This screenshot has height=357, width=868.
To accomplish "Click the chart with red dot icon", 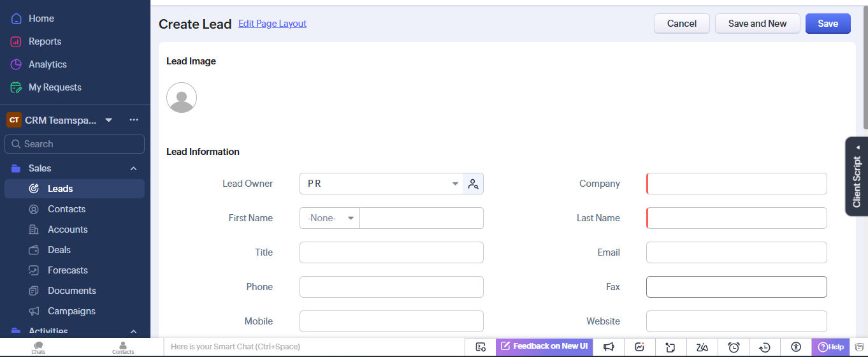I will [640, 347].
